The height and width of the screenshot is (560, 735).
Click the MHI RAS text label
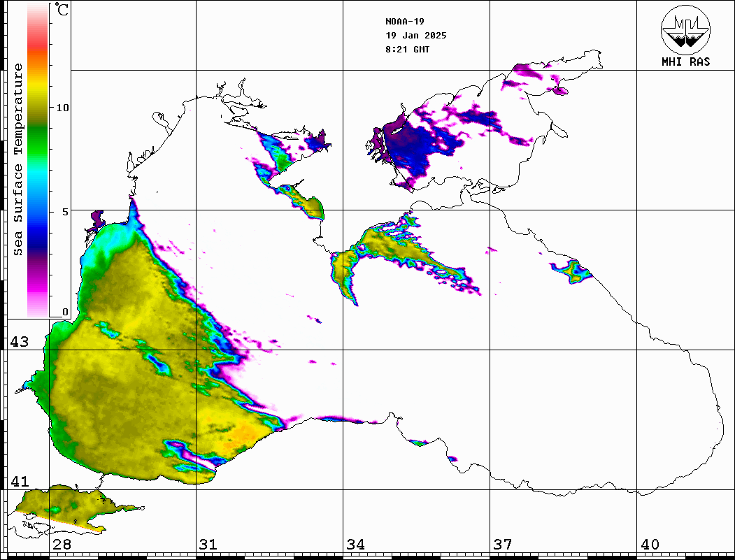685,62
